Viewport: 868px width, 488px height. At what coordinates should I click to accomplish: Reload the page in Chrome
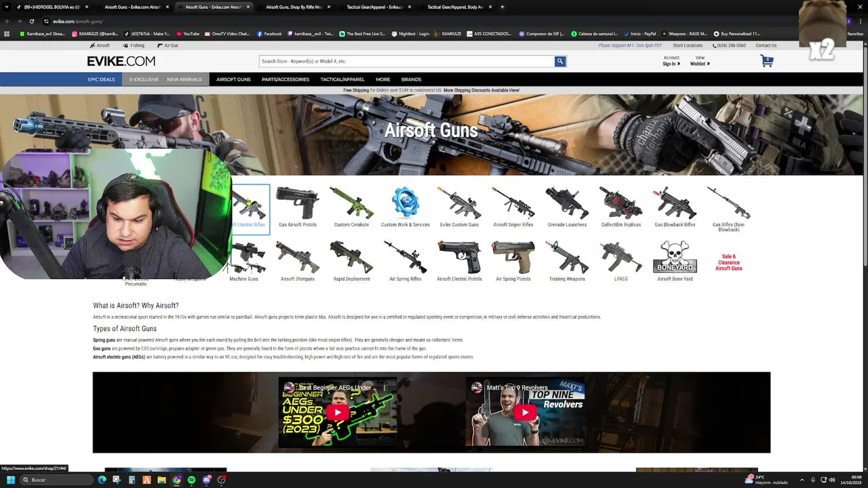point(31,21)
